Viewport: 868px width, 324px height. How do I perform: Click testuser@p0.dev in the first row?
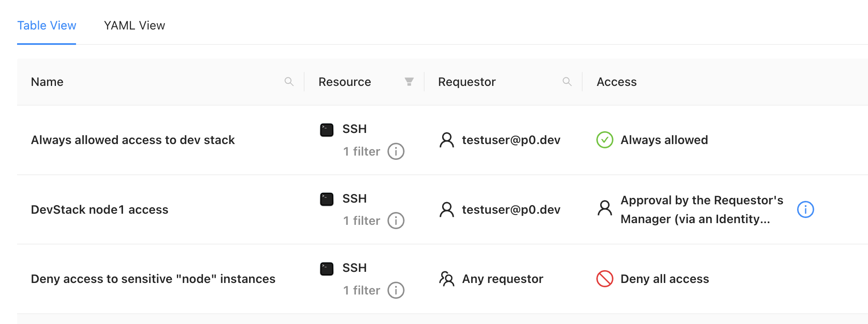[x=511, y=140]
